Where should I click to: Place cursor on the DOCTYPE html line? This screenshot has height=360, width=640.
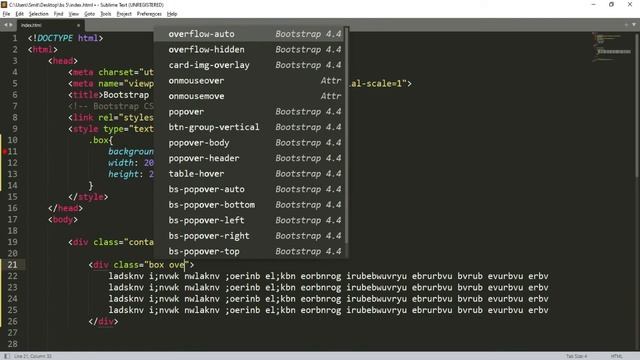65,38
